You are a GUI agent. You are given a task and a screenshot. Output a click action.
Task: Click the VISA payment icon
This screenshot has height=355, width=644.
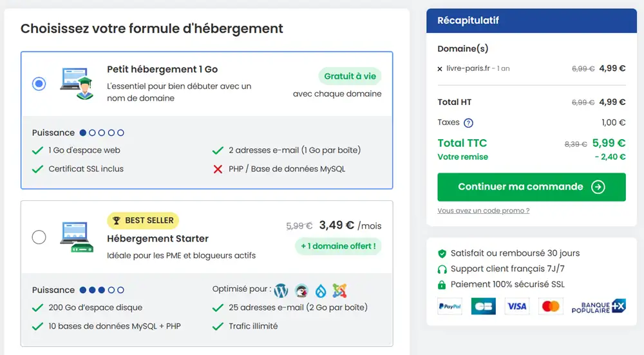(516, 306)
